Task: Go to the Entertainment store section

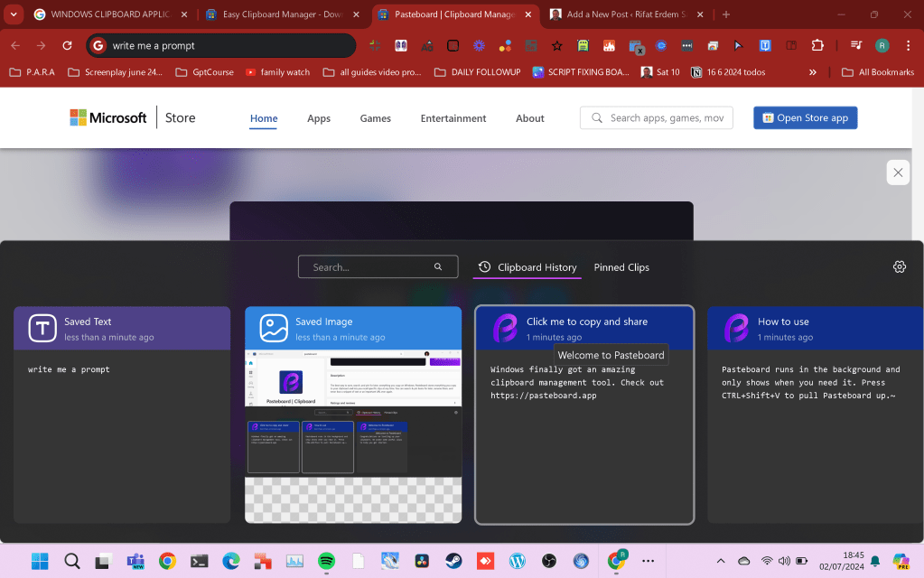Action: pos(453,117)
